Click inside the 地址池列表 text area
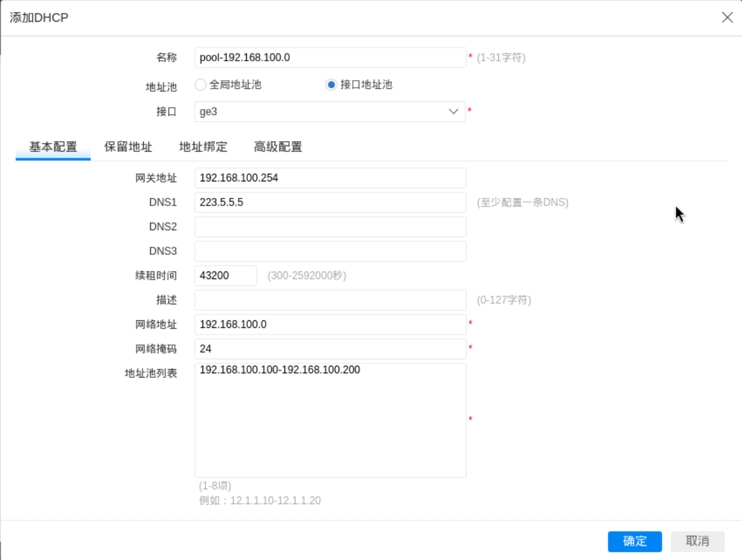 pos(330,424)
